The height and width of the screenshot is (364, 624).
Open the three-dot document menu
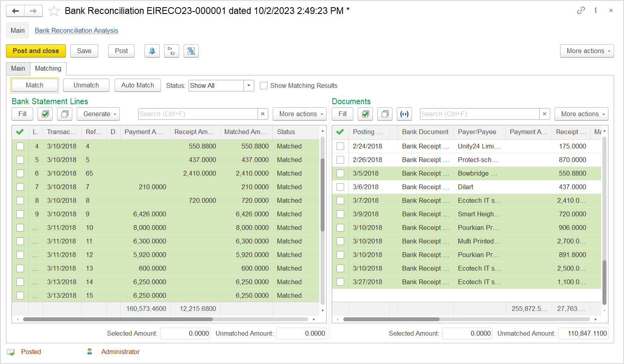596,10
